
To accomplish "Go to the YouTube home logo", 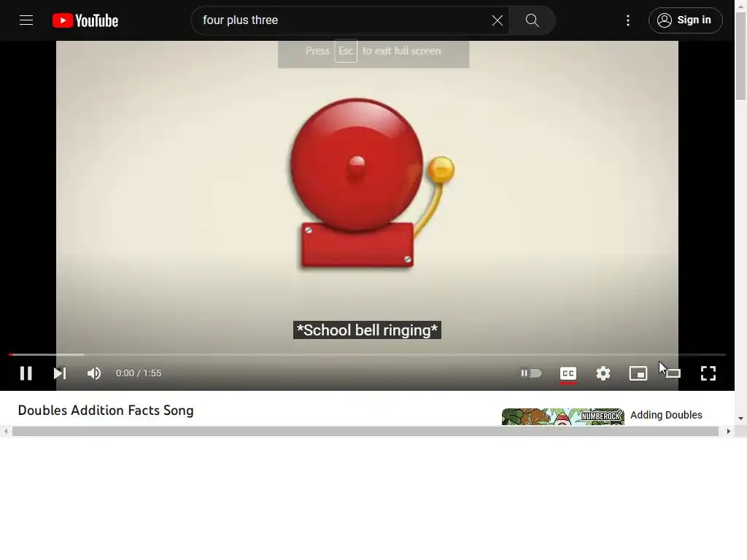I will (x=85, y=20).
